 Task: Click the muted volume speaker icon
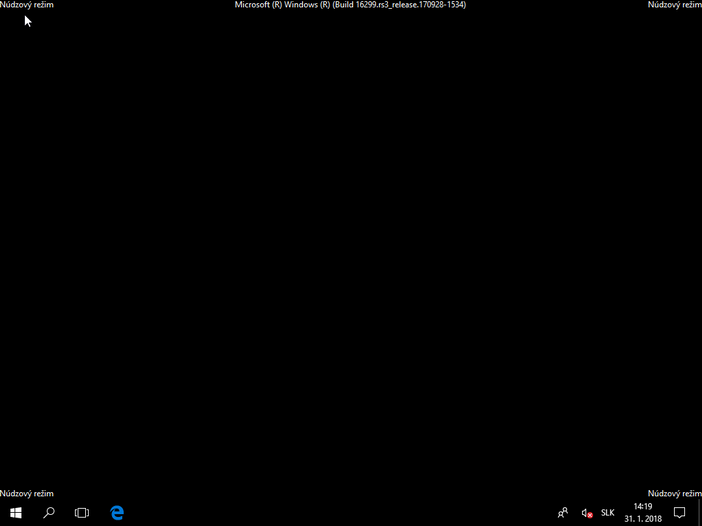(586, 513)
